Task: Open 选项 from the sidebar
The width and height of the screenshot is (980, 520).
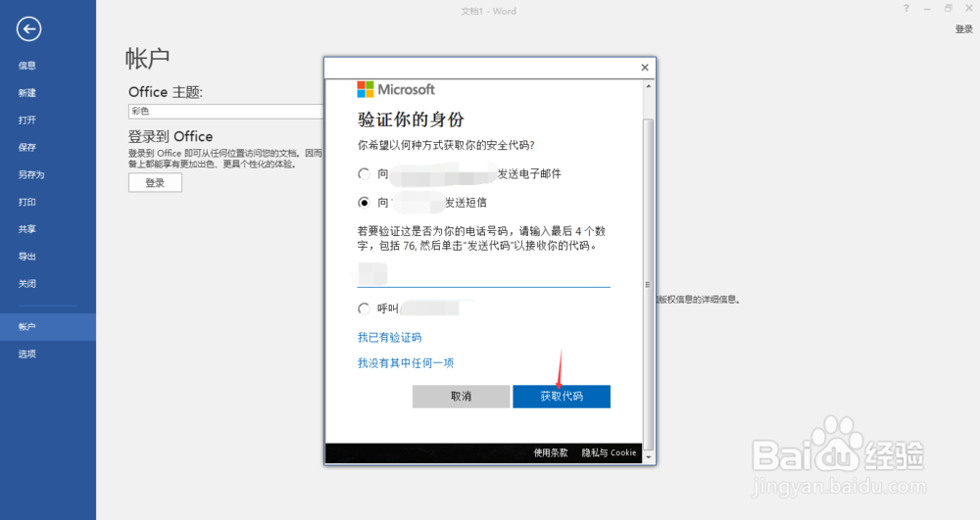Action: pos(26,354)
